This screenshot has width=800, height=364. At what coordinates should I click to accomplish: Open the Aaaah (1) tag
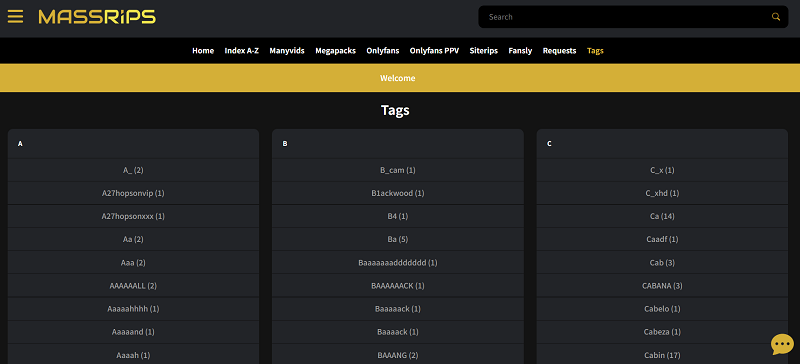133,355
